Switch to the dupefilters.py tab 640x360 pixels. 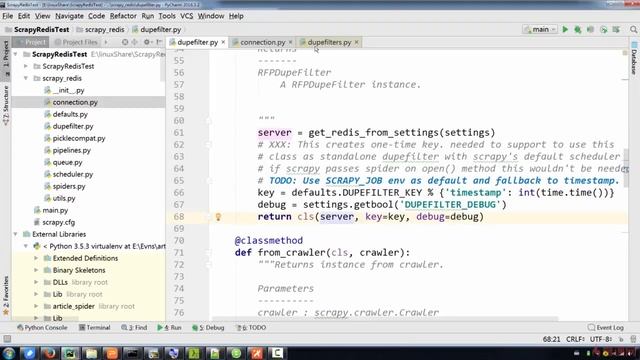(x=329, y=42)
